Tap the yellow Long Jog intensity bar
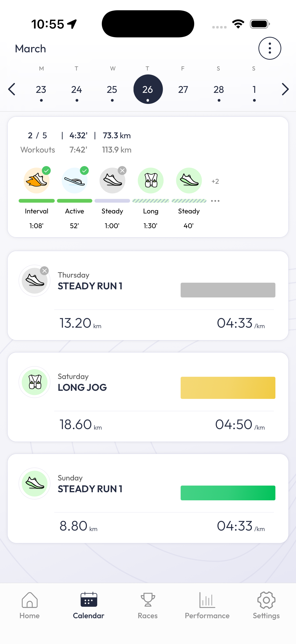296x644 pixels. pyautogui.click(x=228, y=388)
